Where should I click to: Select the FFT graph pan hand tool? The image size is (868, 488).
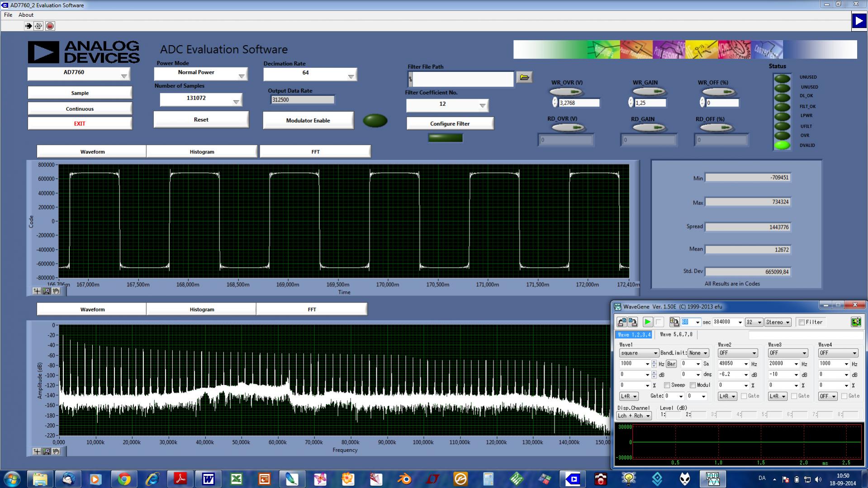[x=56, y=451]
